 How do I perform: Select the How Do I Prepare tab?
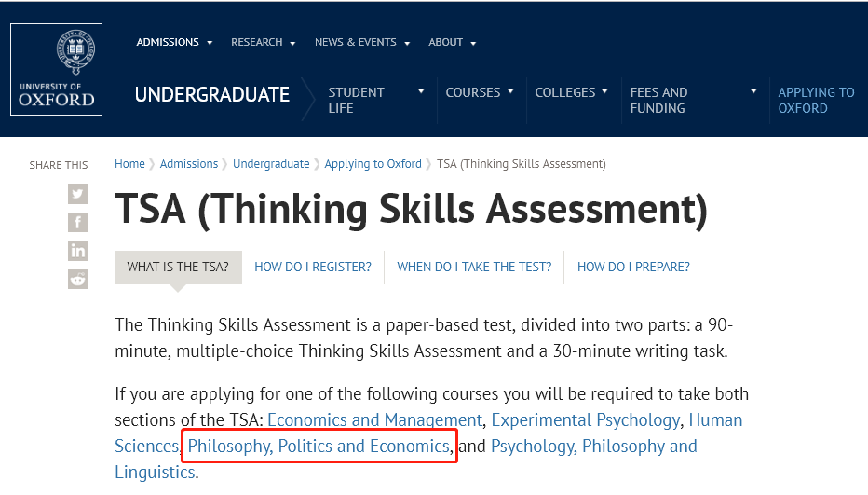click(633, 267)
